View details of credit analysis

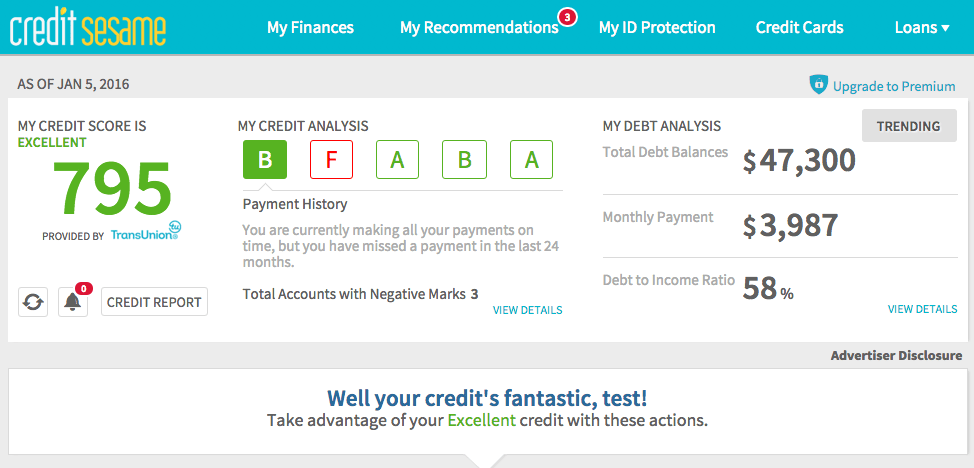[527, 310]
